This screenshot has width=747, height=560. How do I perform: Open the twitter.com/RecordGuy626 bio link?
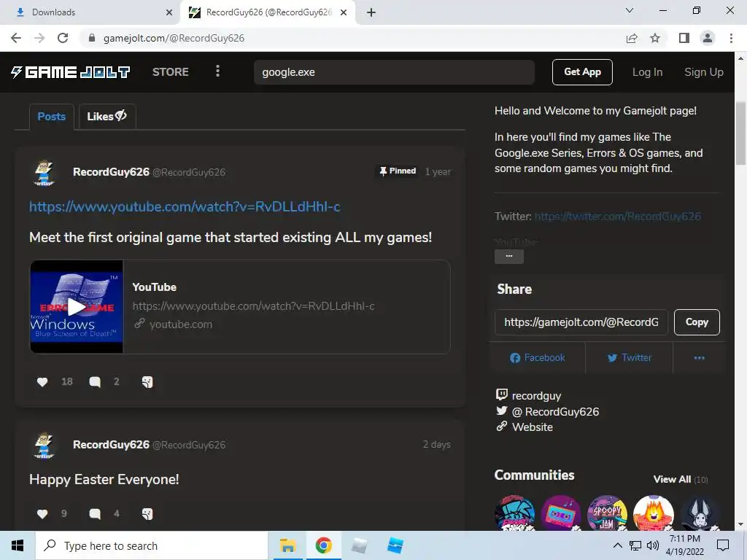(x=617, y=216)
